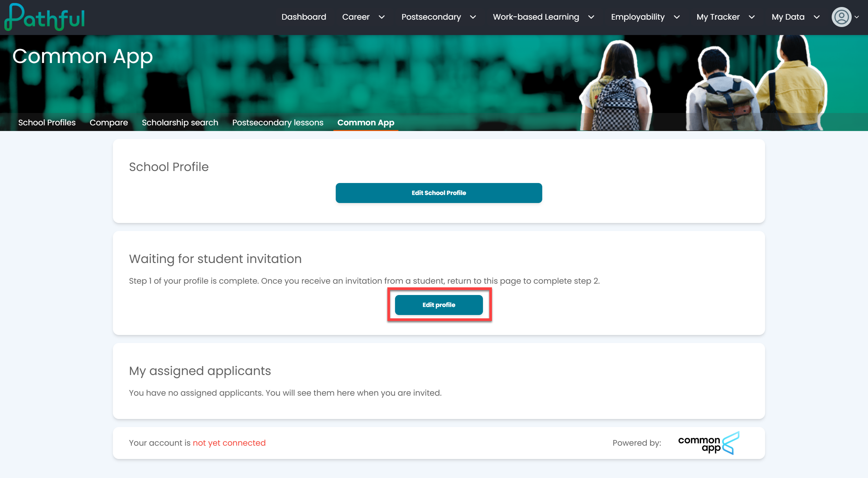Open the My Tracker menu

[718, 17]
